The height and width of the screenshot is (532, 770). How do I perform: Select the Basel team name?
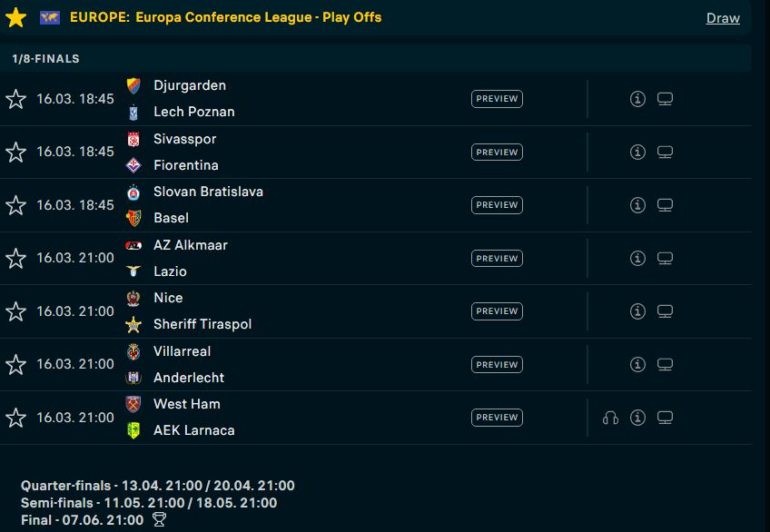[x=171, y=218]
